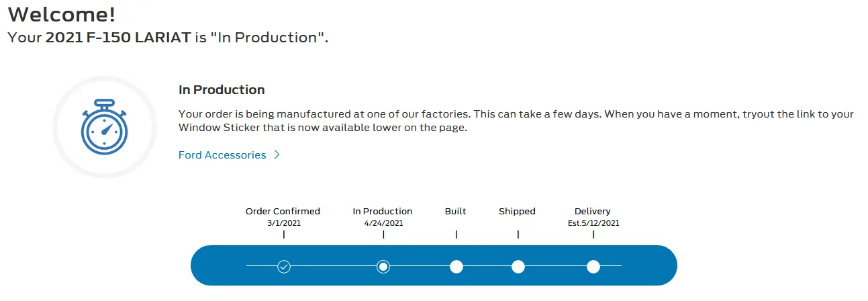
Task: Open the Ford Accessories link
Action: (222, 155)
